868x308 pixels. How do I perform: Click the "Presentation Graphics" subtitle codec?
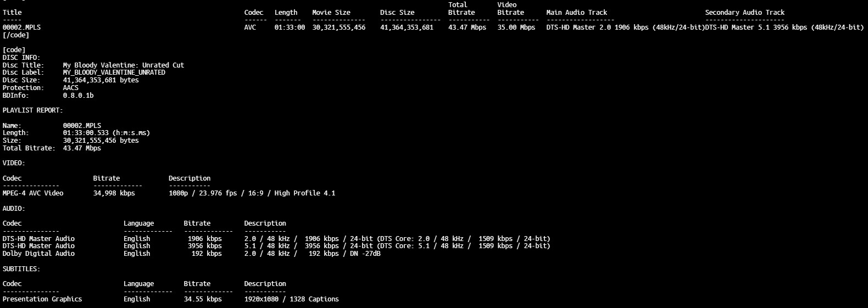[x=42, y=299]
